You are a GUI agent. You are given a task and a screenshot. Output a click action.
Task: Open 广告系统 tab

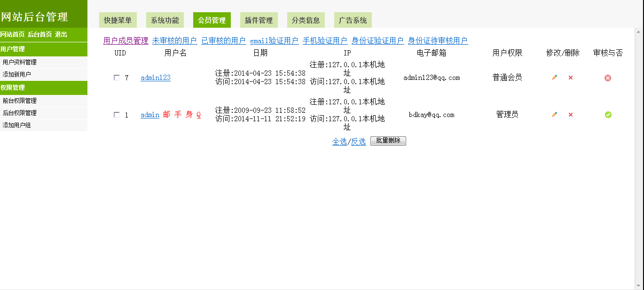coord(353,20)
